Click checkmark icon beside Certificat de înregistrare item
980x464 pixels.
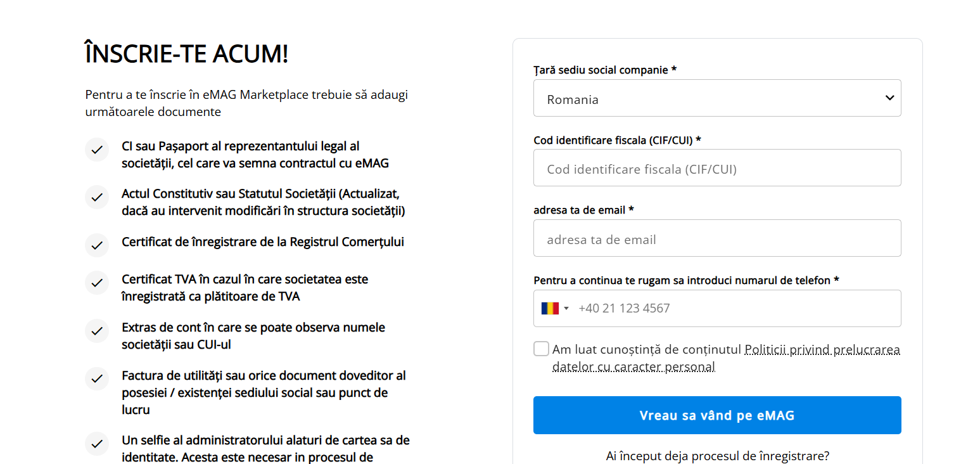pos(97,245)
